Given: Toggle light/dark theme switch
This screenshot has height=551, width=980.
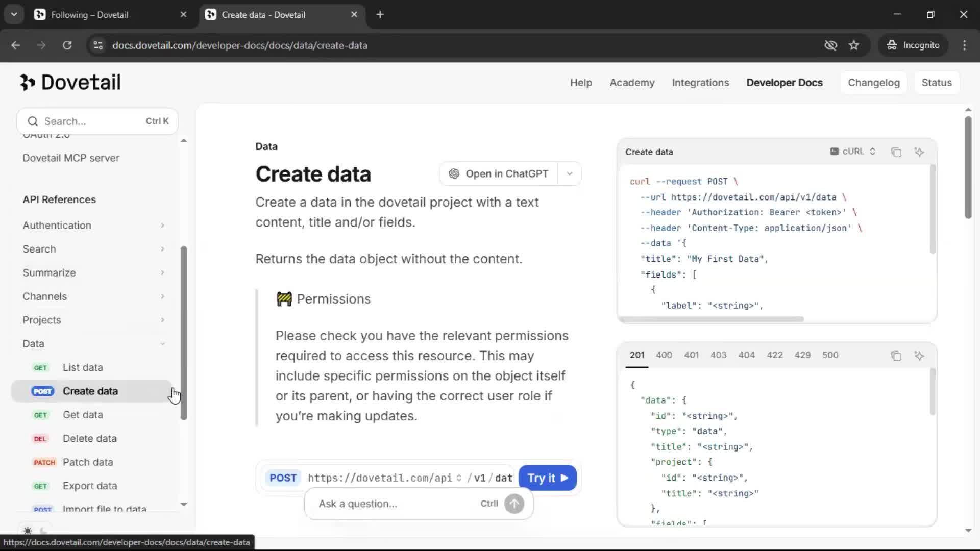Looking at the screenshot, I should pyautogui.click(x=35, y=531).
